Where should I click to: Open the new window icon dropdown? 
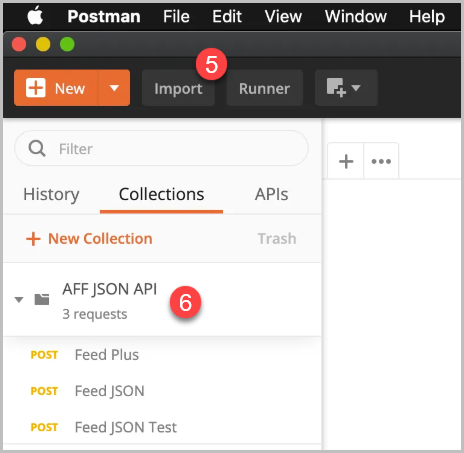tap(346, 88)
